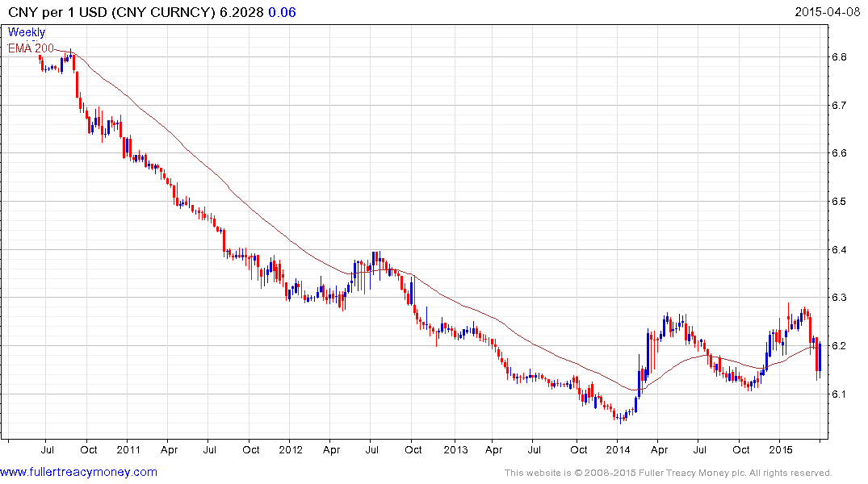Click the 2013 x-axis label
868x484 pixels.
(455, 449)
